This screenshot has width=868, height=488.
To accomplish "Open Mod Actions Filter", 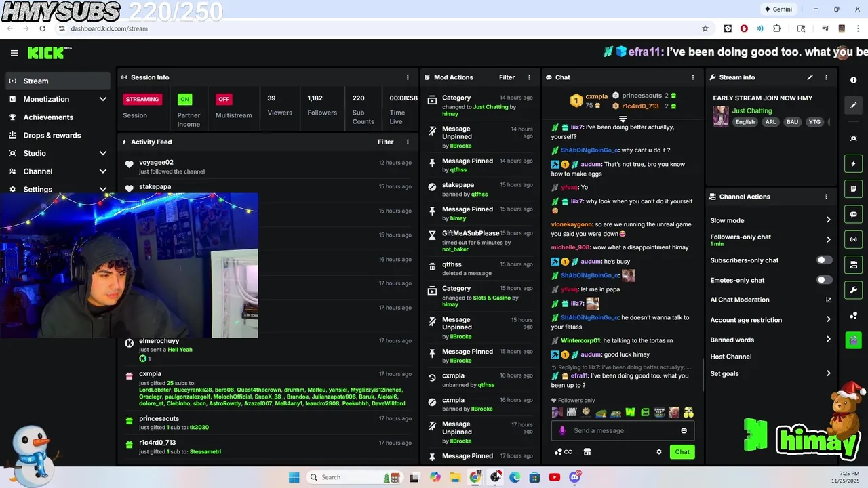I will click(x=507, y=77).
